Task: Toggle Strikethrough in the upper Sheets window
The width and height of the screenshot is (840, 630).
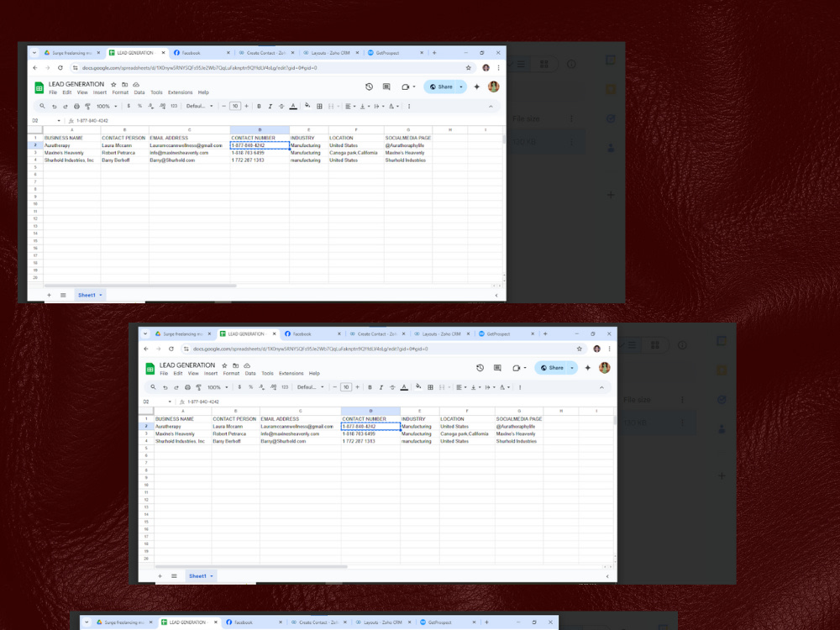Action: pyautogui.click(x=281, y=106)
